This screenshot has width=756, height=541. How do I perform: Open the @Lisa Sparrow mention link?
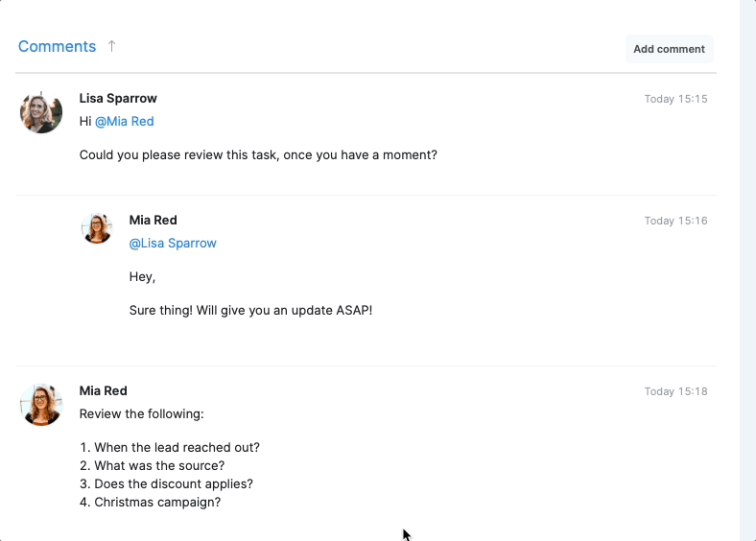173,244
